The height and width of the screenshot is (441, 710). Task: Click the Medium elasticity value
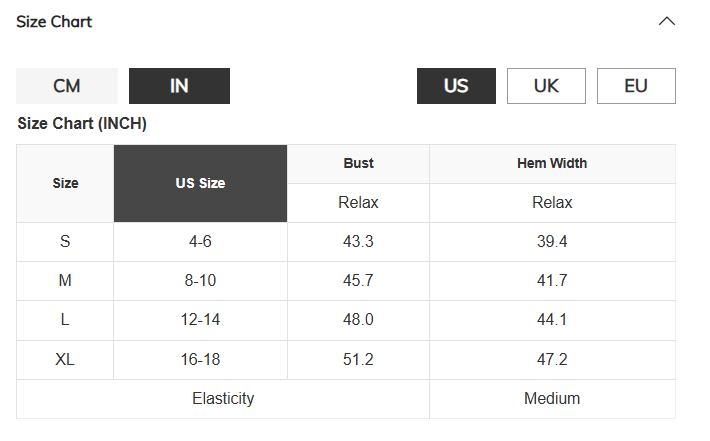552,399
